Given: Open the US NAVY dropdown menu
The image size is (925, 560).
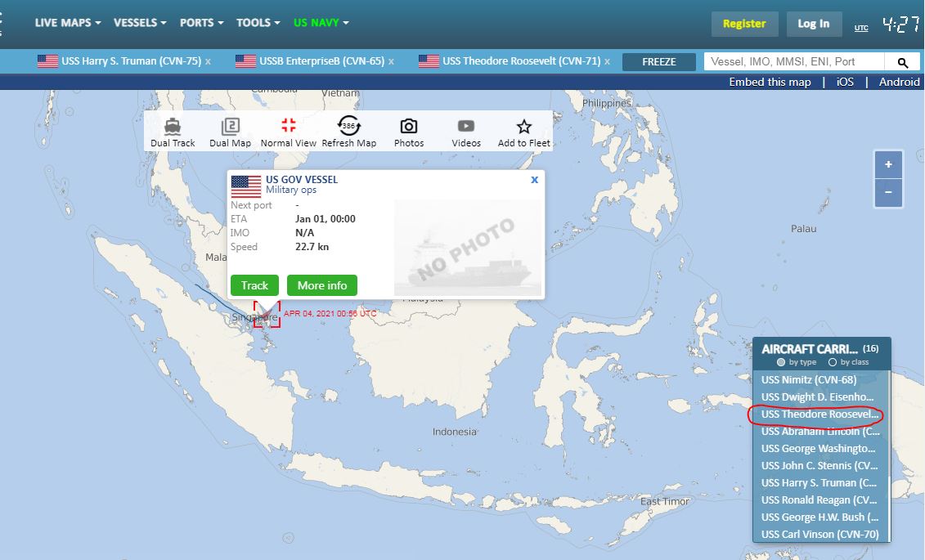Looking at the screenshot, I should (x=321, y=22).
